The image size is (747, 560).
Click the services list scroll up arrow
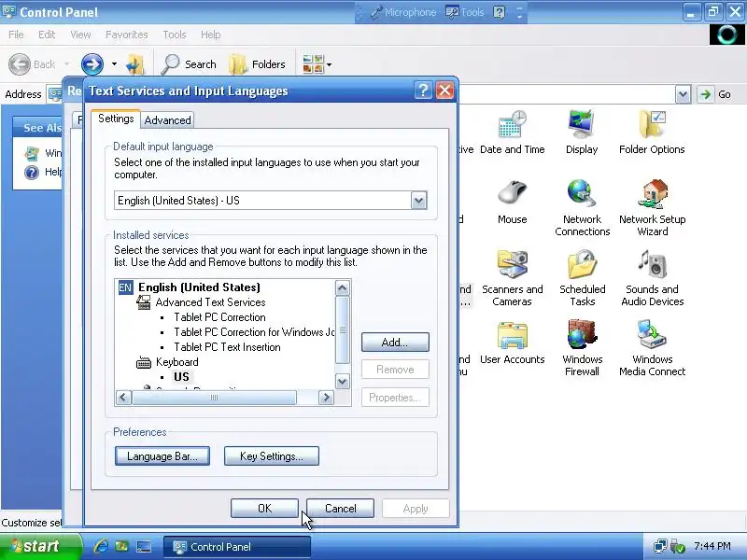point(343,287)
